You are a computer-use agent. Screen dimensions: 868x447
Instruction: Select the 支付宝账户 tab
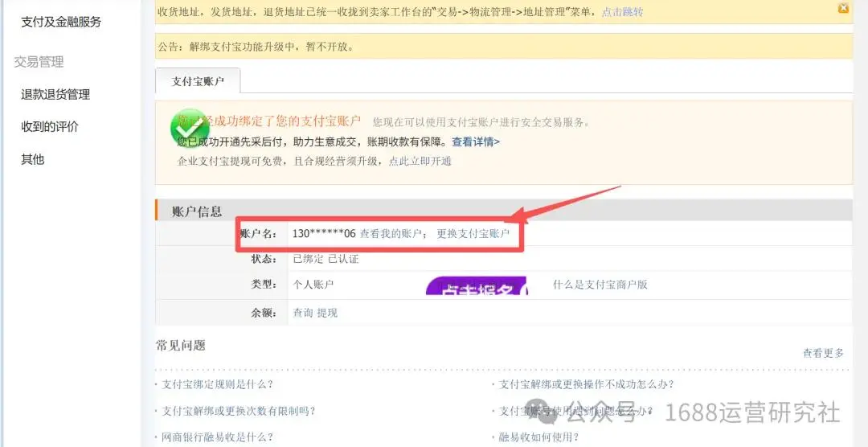pos(198,81)
